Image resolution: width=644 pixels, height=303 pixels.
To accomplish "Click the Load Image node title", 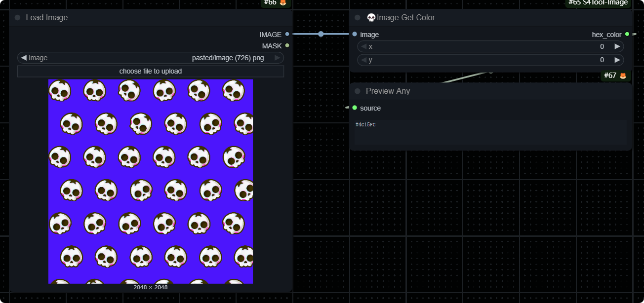I will [47, 18].
